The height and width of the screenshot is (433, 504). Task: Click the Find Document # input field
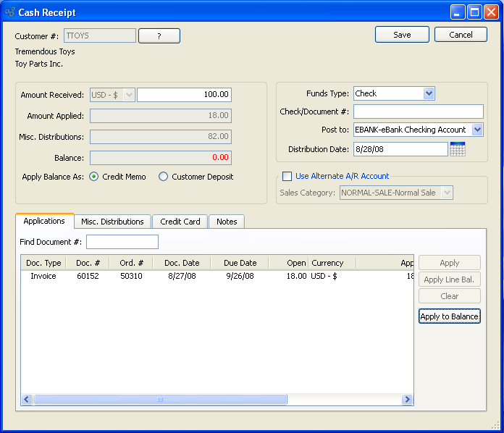point(122,242)
